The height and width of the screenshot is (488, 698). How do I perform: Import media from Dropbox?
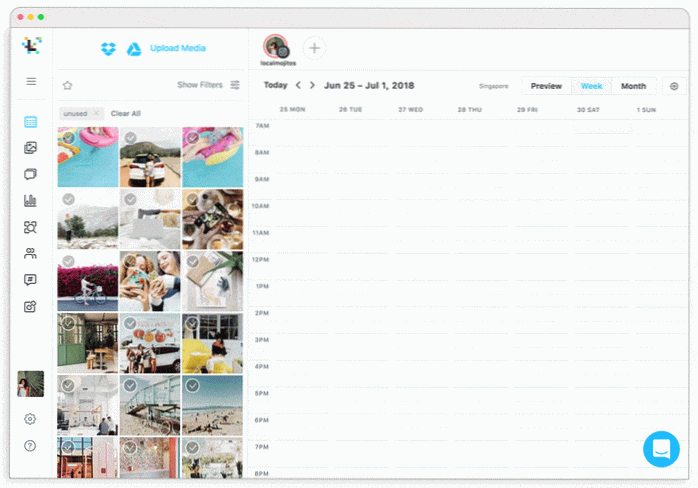108,48
